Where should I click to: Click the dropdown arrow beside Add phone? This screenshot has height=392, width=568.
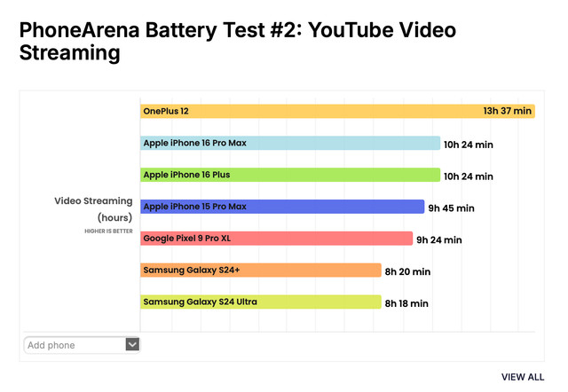click(132, 344)
